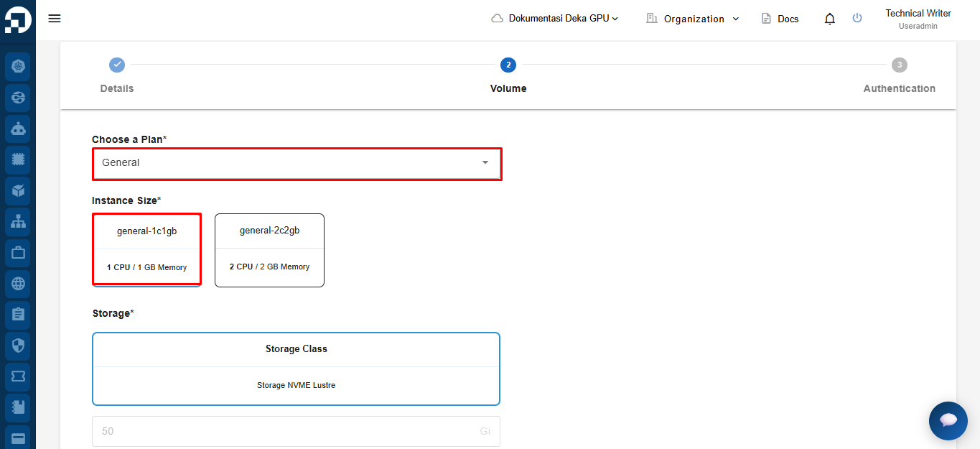This screenshot has width=980, height=449.
Task: Click the power logout icon
Action: (x=857, y=18)
